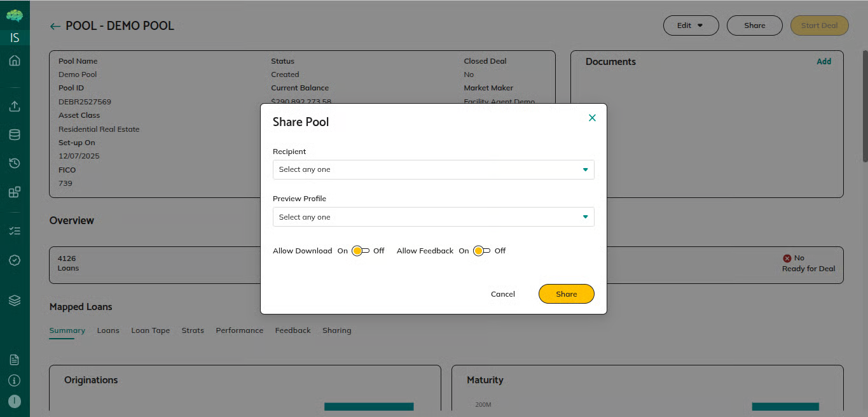The image size is (868, 417).
Task: Click the database icon in the sidebar
Action: pyautogui.click(x=15, y=135)
